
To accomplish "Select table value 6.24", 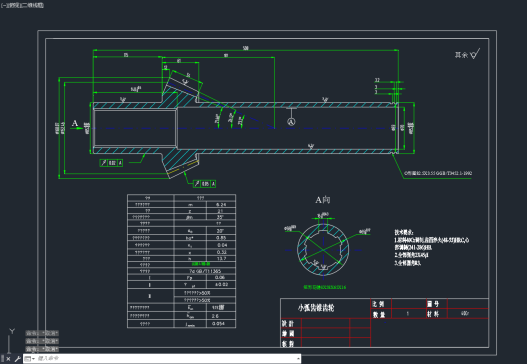I will click(221, 204).
